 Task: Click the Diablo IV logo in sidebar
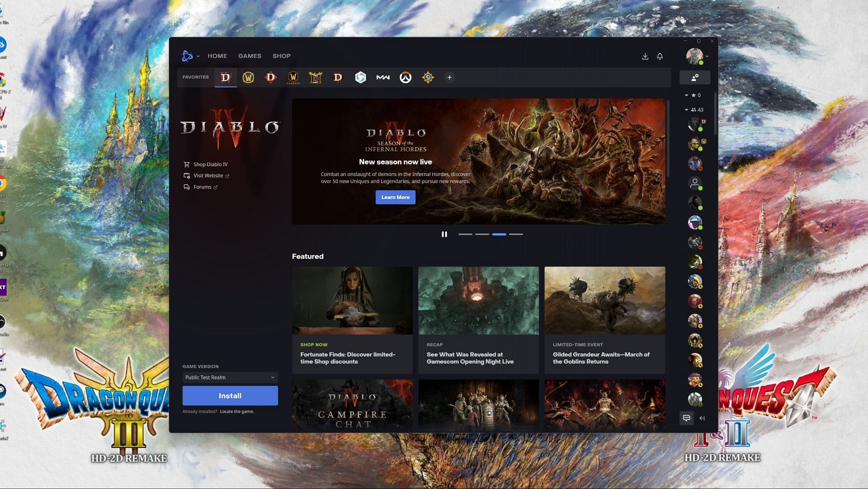[x=230, y=128]
